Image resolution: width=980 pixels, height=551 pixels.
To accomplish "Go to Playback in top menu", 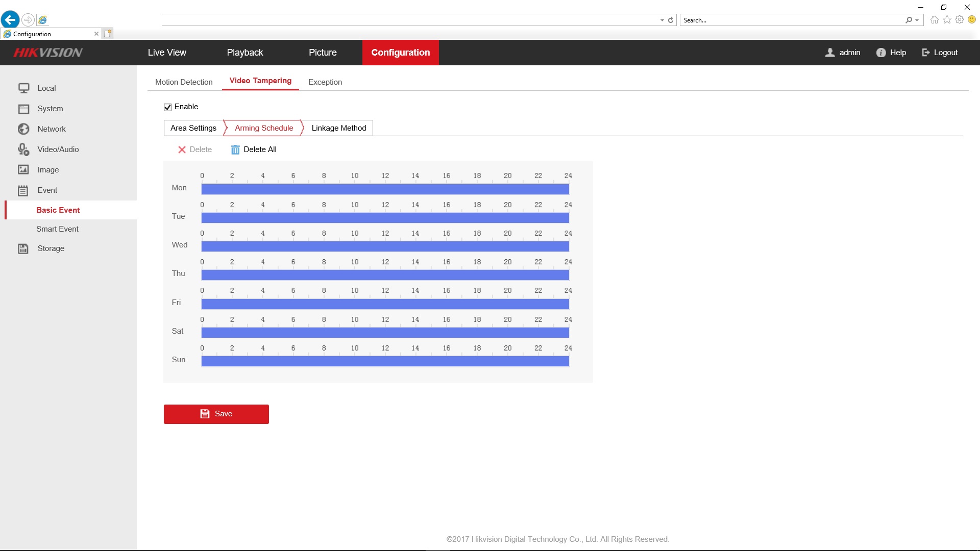I will [245, 53].
